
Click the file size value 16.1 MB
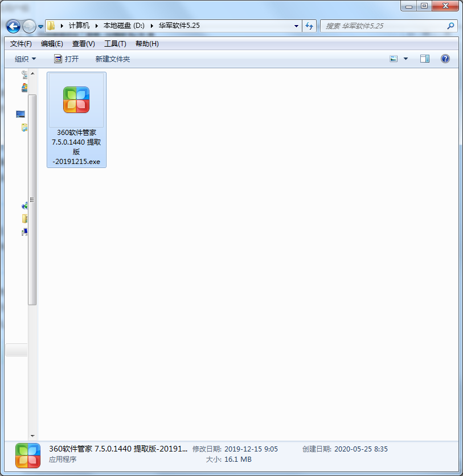(x=237, y=459)
